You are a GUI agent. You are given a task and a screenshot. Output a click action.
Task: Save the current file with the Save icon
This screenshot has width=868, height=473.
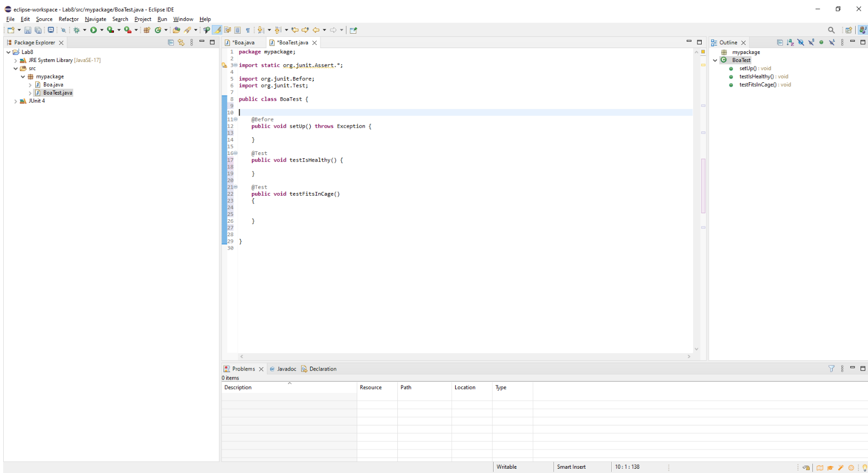28,30
